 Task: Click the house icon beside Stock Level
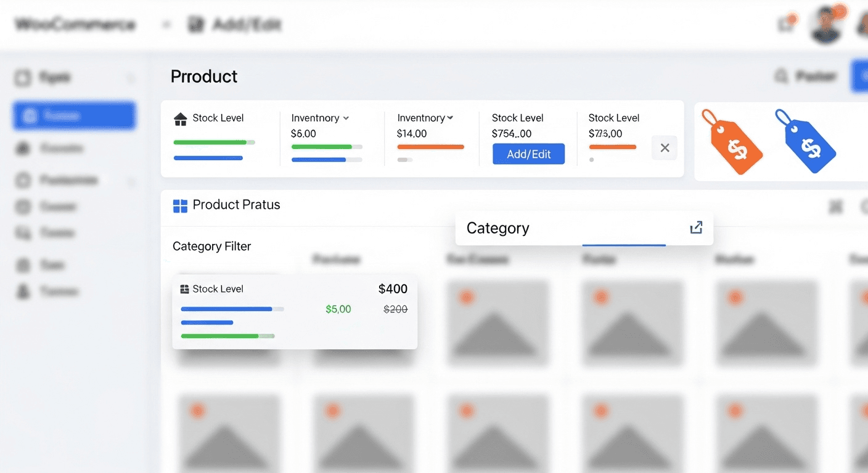click(181, 119)
